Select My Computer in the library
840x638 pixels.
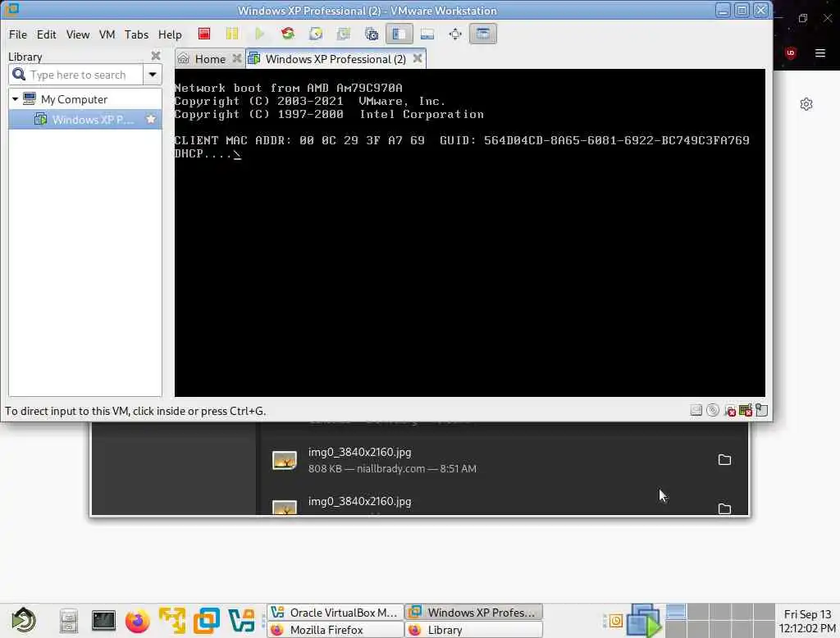pyautogui.click(x=74, y=99)
